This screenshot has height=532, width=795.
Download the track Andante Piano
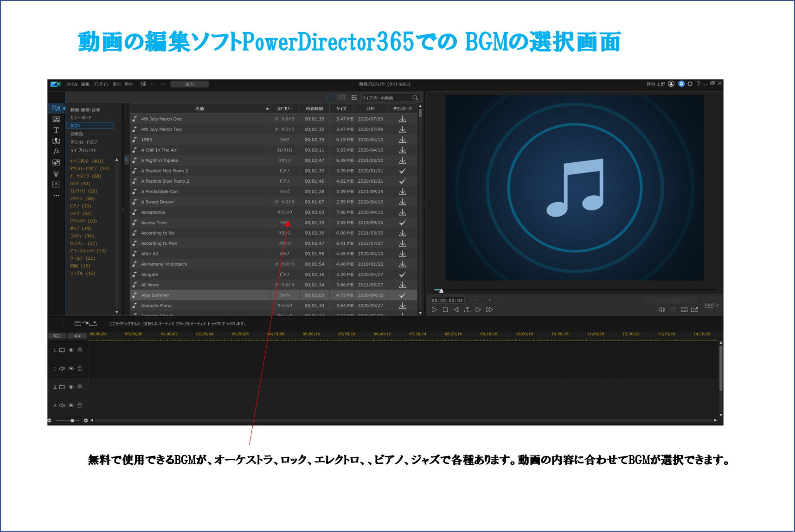click(x=402, y=305)
